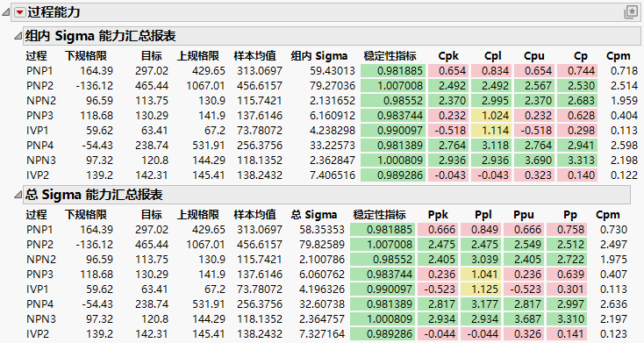Select within Sigma value 59.43013
The image size is (644, 343).
click(x=333, y=71)
